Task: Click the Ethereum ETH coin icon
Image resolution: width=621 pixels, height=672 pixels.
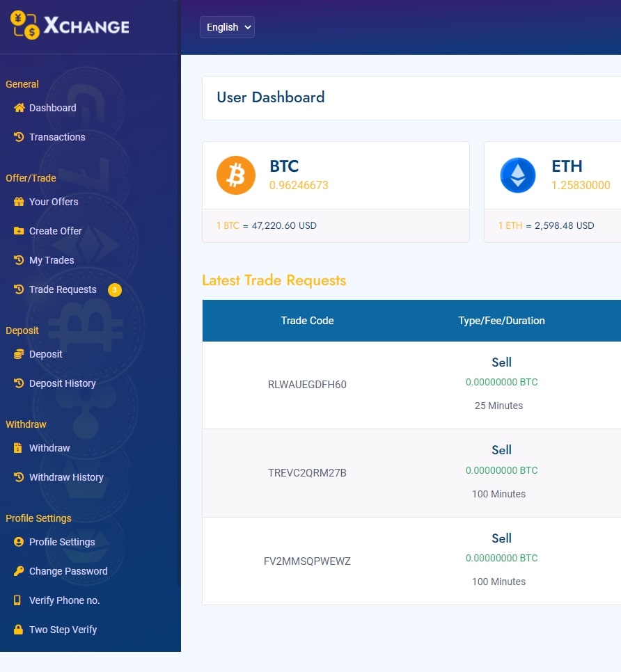Action: [518, 175]
